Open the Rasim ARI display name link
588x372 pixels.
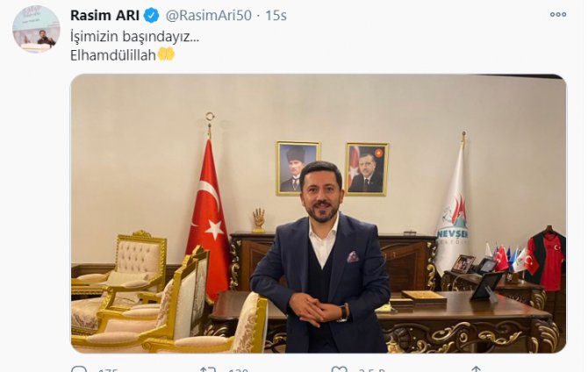[x=104, y=16]
